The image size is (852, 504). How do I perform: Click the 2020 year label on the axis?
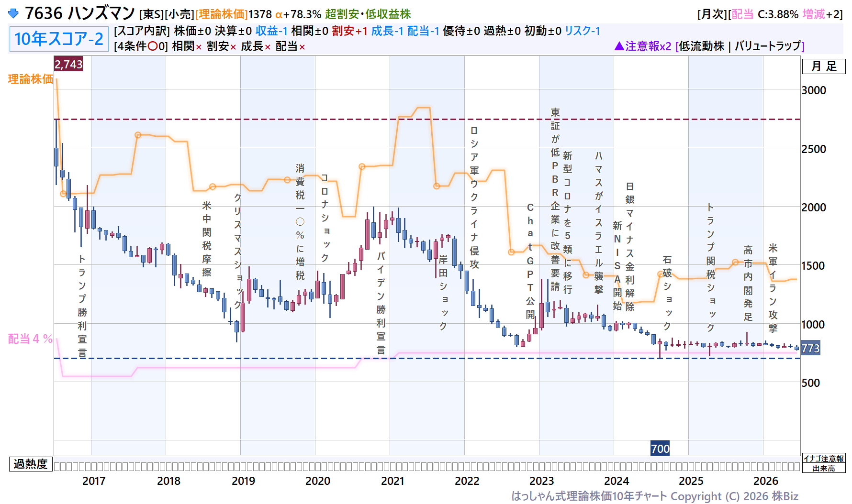pos(318,481)
